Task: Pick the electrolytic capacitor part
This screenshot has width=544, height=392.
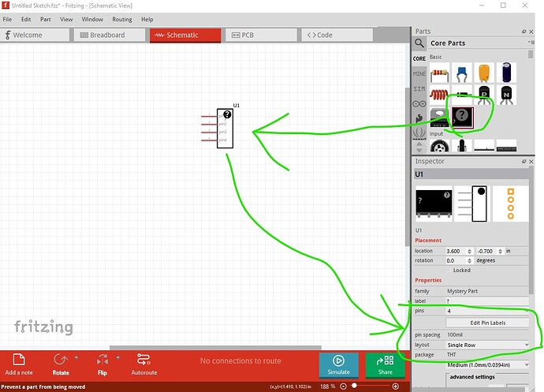Action: pyautogui.click(x=506, y=73)
